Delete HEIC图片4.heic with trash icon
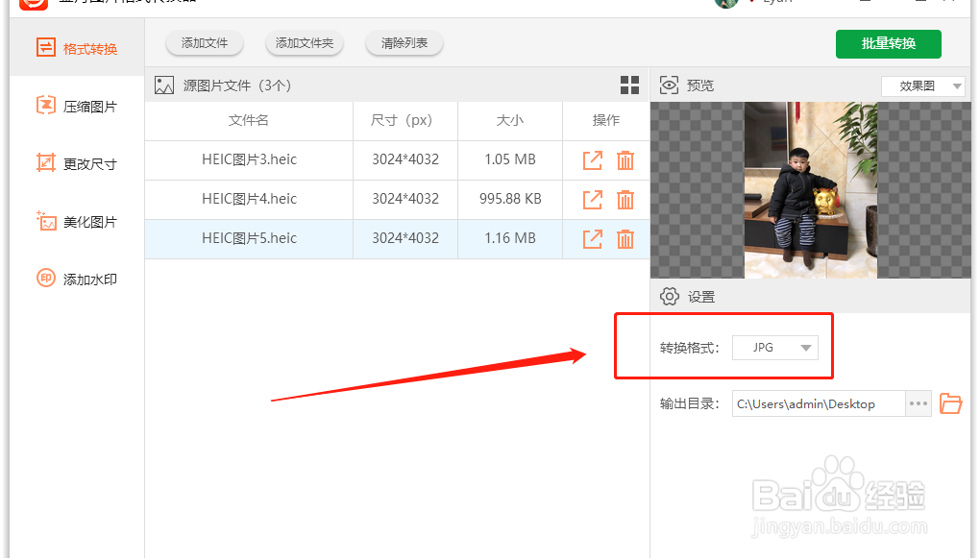980x560 pixels. tap(625, 200)
